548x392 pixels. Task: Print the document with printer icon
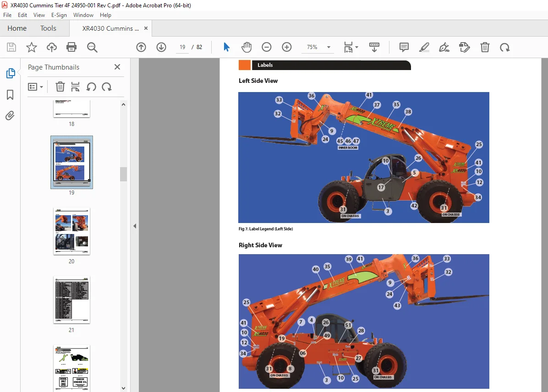click(x=71, y=47)
